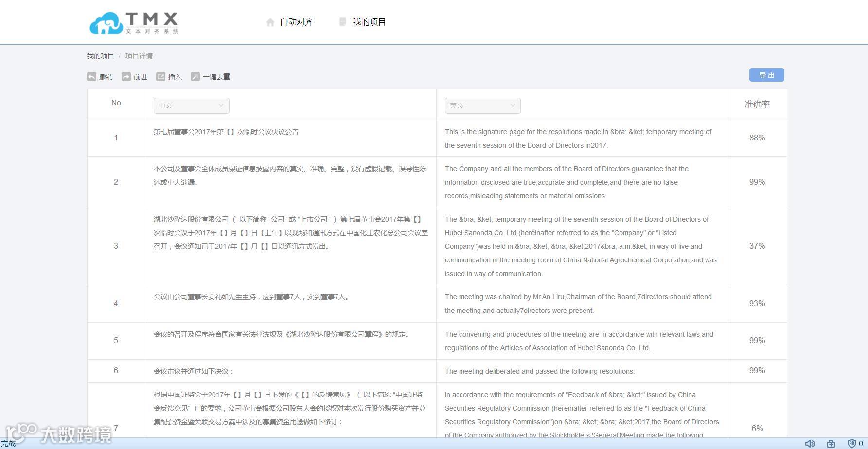The image size is (868, 449).
Task: Open the 英文 language dropdown
Action: (x=483, y=105)
